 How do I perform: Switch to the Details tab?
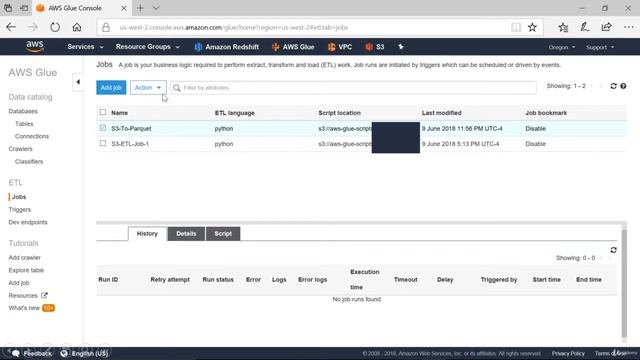[186, 233]
